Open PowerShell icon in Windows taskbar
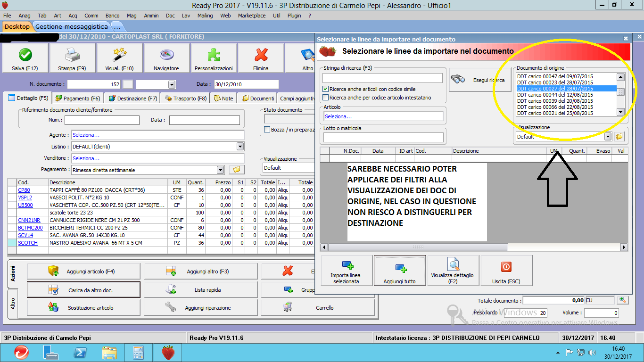The height and width of the screenshot is (362, 644). point(80,352)
